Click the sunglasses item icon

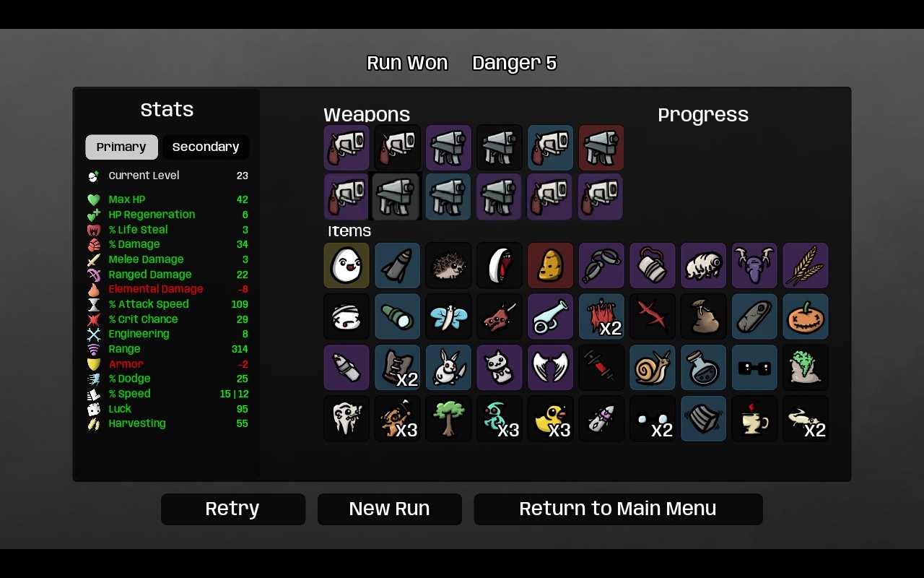coord(754,368)
